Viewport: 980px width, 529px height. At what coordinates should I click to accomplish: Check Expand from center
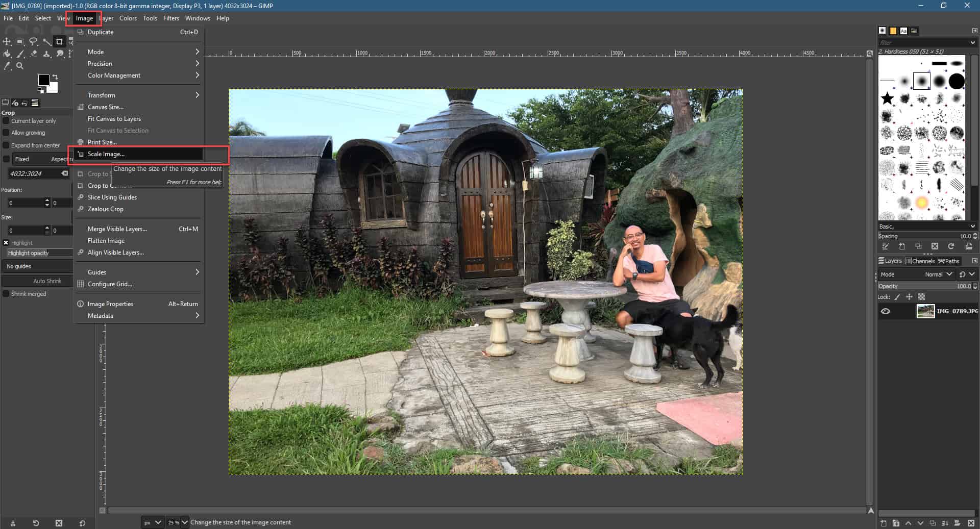coord(6,145)
